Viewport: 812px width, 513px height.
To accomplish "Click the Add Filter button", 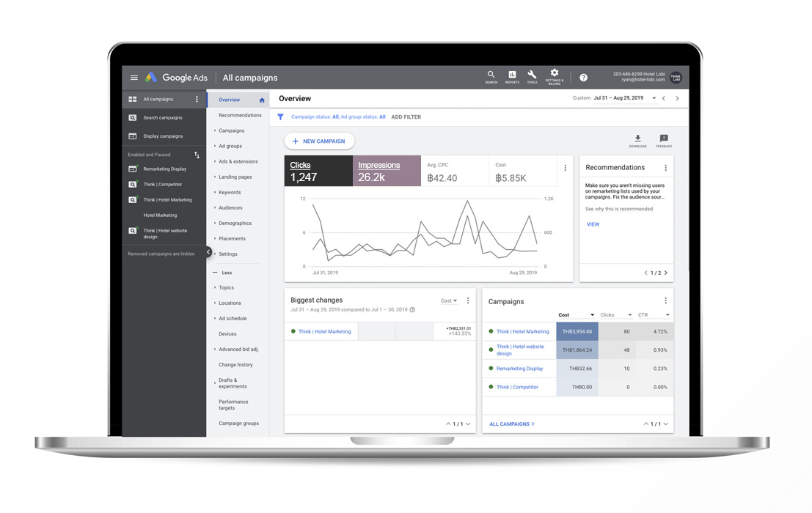I will coord(406,117).
